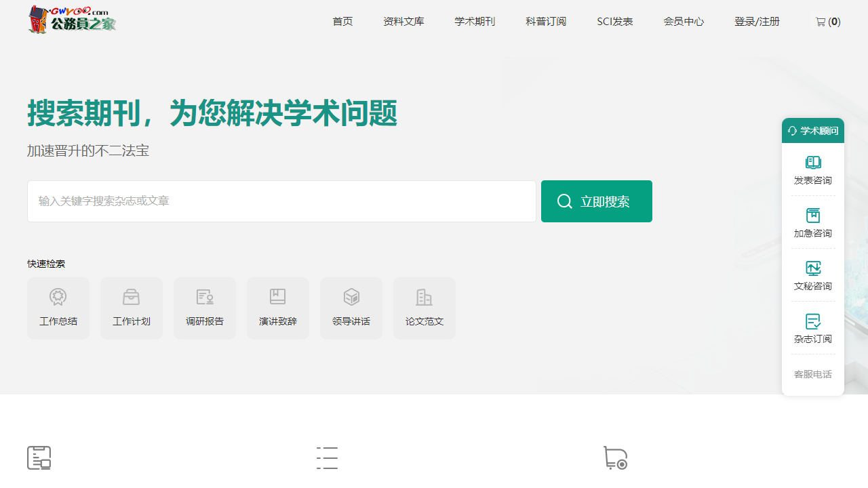Click the 客服电话 sidebar entry
868x488 pixels.
[x=812, y=373]
